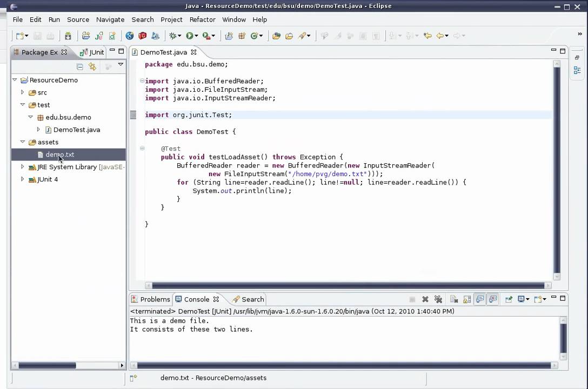Viewport: 588px width, 389px height.
Task: Click the "/home/pvg/demo.txt" string in code
Action: coord(328,174)
